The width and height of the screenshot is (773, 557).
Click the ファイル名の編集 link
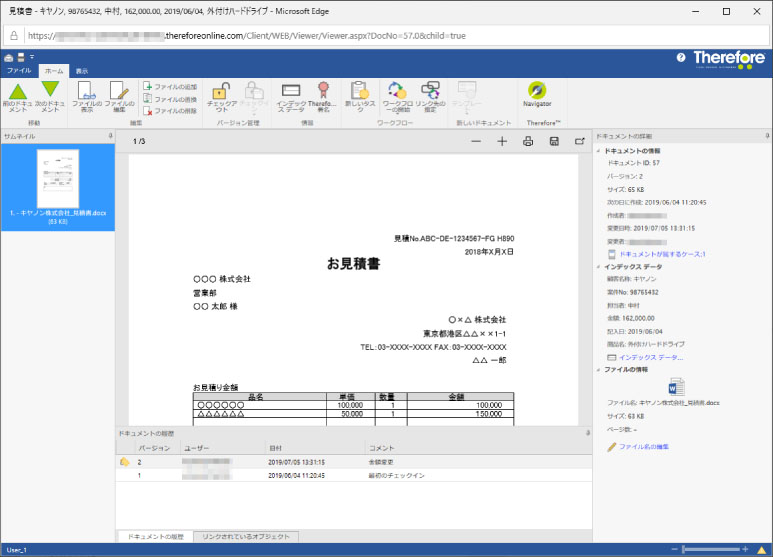click(x=643, y=446)
